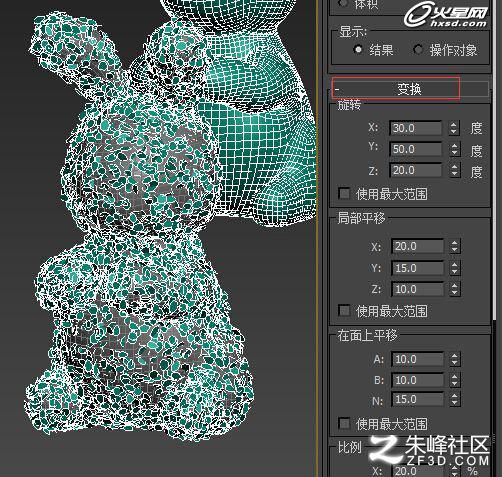Click the rotation Z value field

pos(416,171)
